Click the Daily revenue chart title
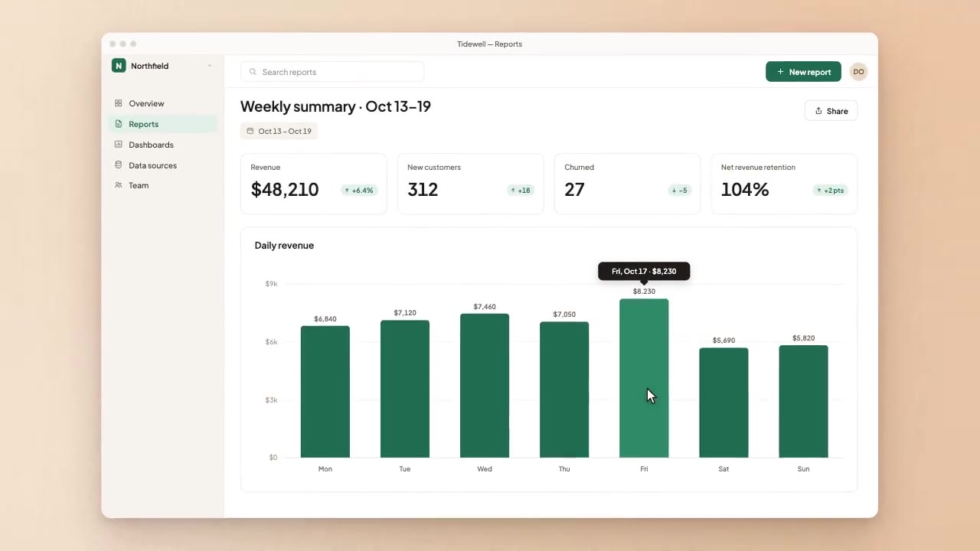Viewport: 980px width, 551px height. [284, 245]
